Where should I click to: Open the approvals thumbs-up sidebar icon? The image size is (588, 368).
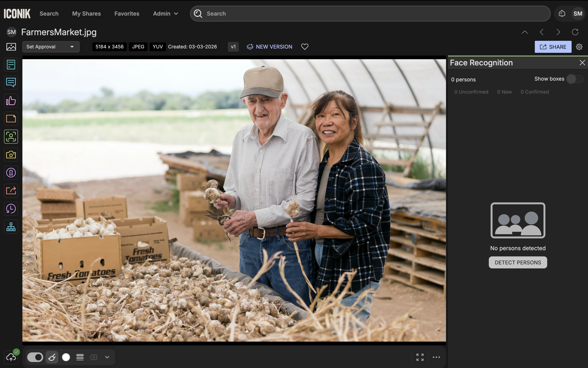pos(11,101)
